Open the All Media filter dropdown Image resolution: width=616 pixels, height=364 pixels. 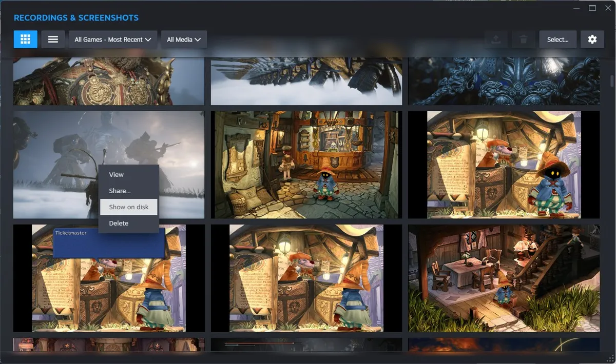pos(184,39)
